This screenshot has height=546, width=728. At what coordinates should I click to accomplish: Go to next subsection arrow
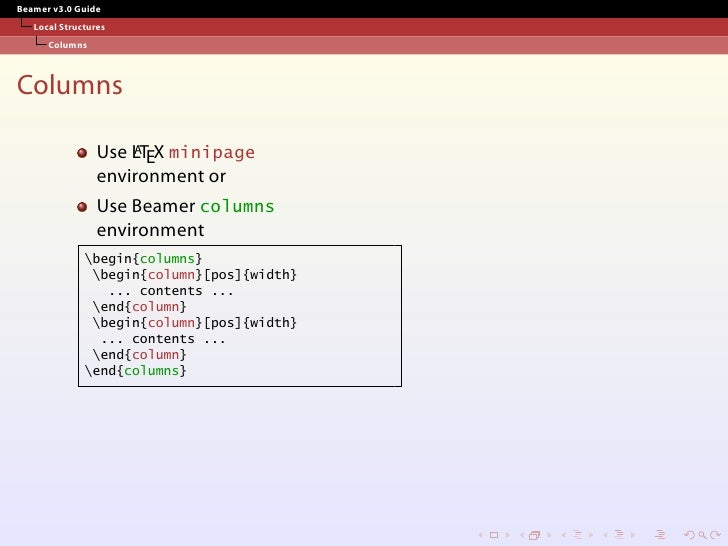591,535
